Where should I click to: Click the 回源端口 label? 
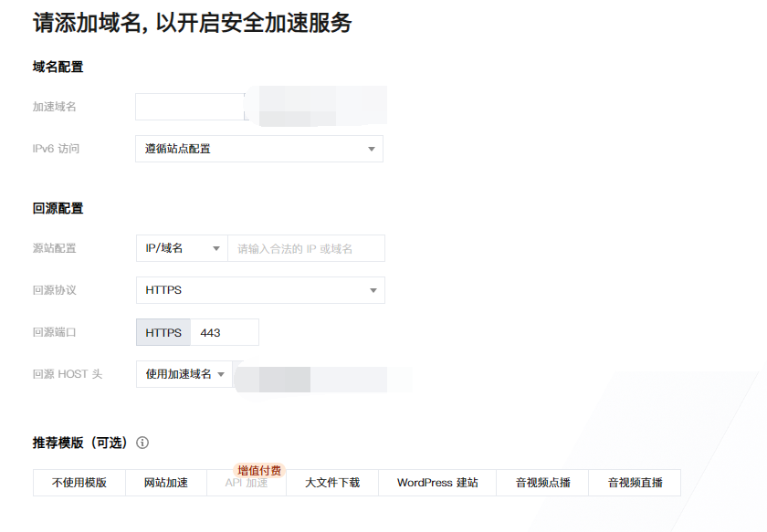click(54, 332)
